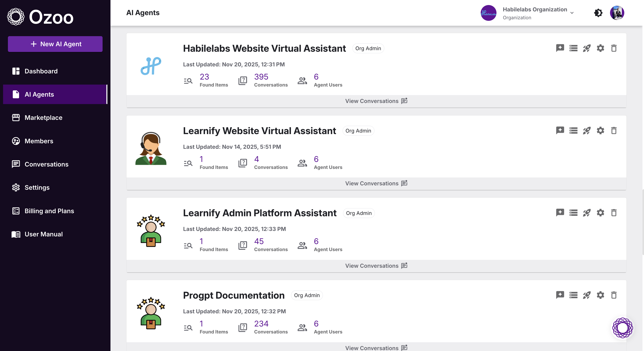Viewport: 644px width, 351px height.
Task: Click the Learnify Website headset avatar thumbnail
Action: pos(151,148)
